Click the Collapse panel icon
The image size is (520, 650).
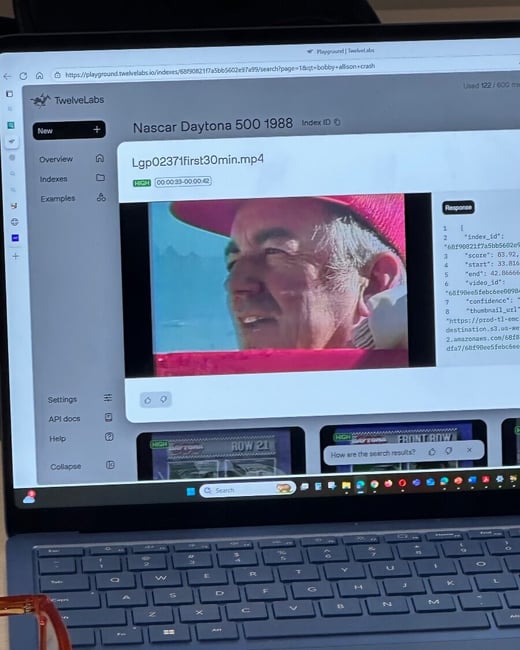click(x=110, y=465)
